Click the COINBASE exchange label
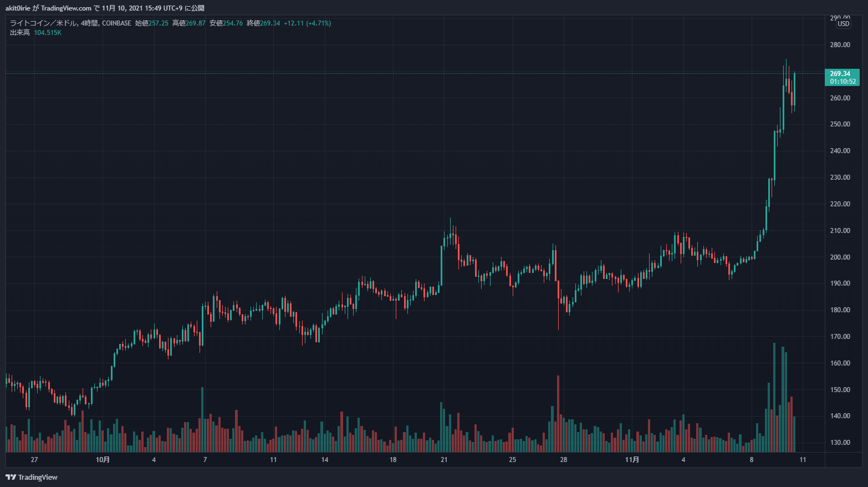This screenshot has height=487, width=868. pos(116,23)
